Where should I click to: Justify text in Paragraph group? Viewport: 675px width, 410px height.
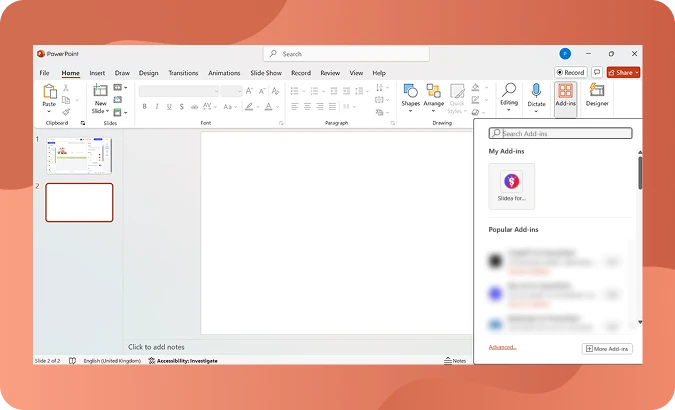tap(332, 106)
